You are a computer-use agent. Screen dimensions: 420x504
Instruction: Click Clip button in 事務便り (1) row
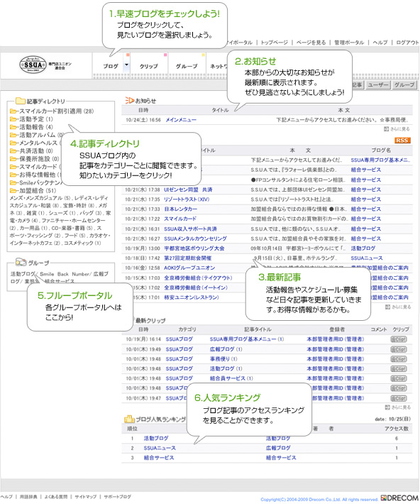399,359
